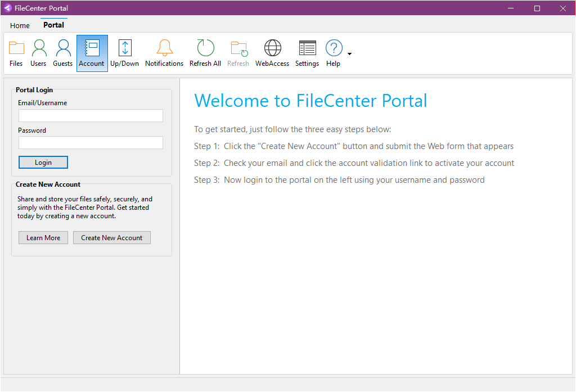
Task: Select the Guests toolbar icon
Action: 63,53
